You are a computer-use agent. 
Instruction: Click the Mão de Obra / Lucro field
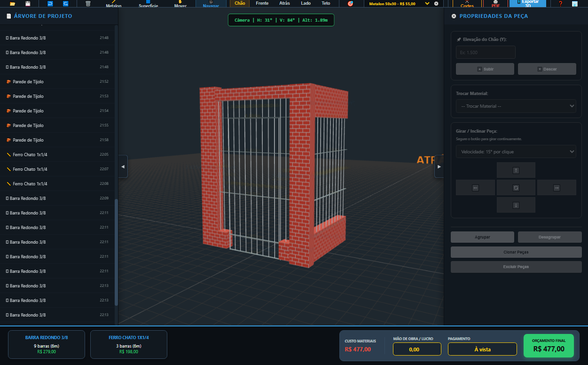coord(417,349)
